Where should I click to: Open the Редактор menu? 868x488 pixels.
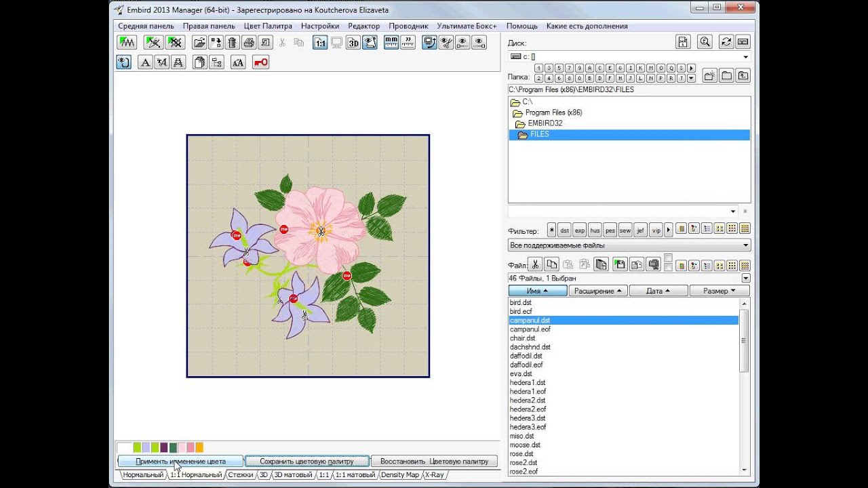(x=364, y=26)
